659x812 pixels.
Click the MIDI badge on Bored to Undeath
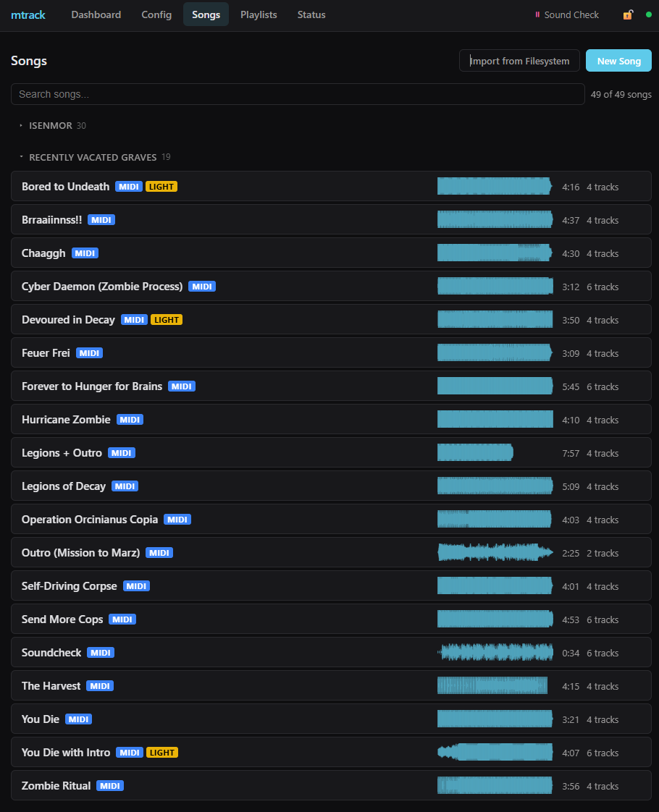pos(129,186)
